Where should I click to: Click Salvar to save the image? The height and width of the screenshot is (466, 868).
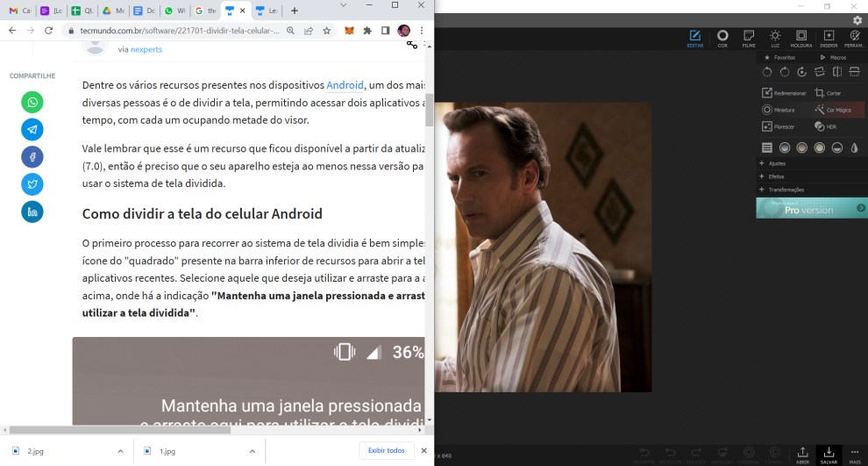[829, 455]
